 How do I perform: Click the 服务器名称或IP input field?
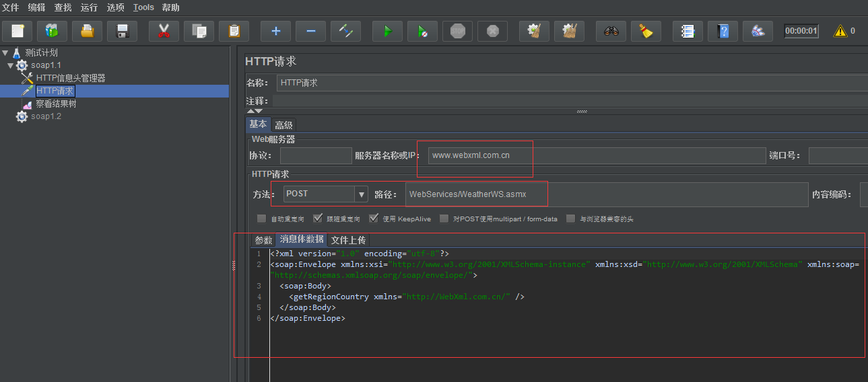pos(597,155)
